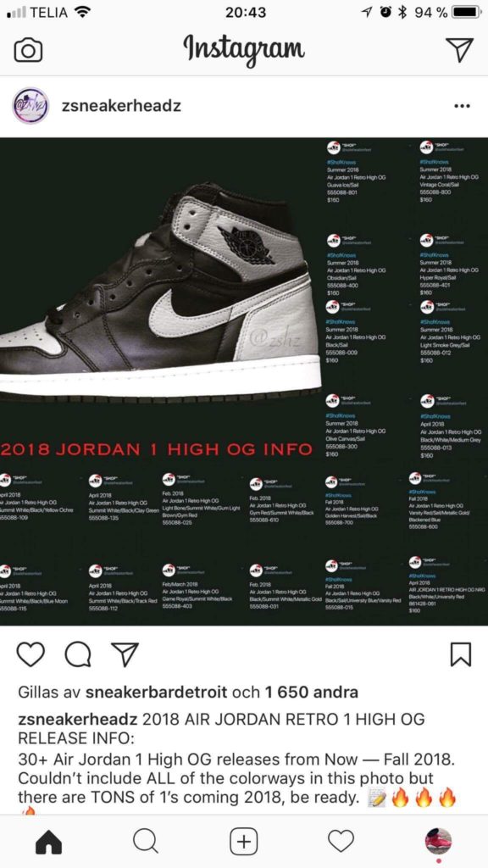The image size is (488, 868).
Task: Open Search tab magnifier icon
Action: [x=146, y=842]
